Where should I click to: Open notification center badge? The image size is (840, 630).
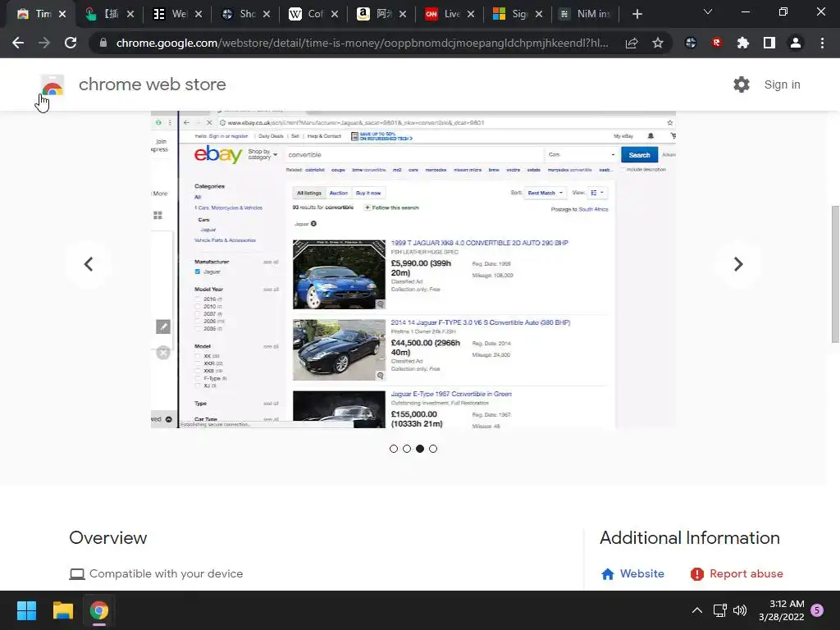click(x=817, y=610)
